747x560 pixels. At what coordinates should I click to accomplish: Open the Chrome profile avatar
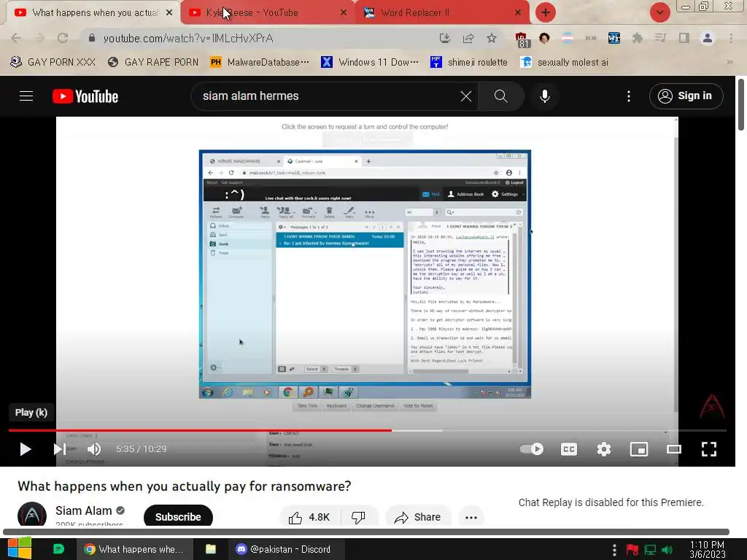pos(708,38)
